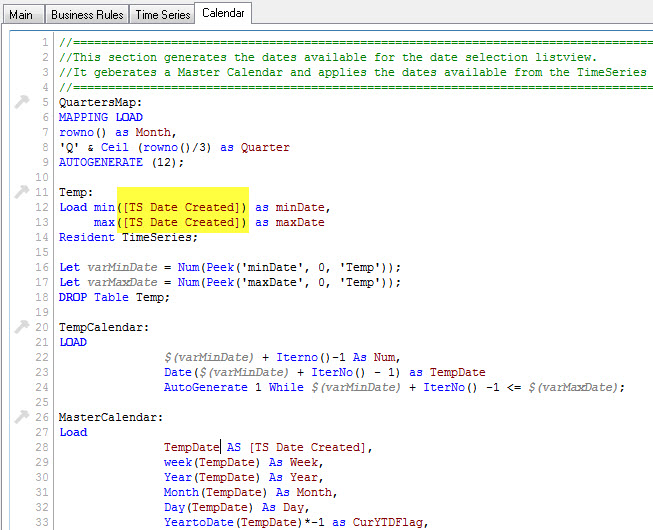Screen dimensions: 653x530
Task: Click the comment on line 2
Action: click(x=327, y=57)
